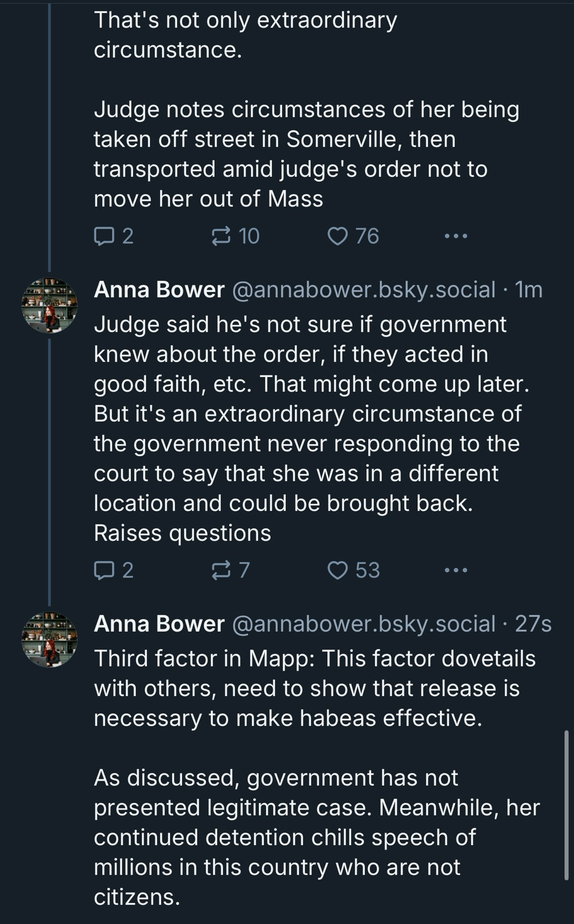Viewport: 574px width, 924px height.
Task: Open @annabower.bsky.social handle on the 1m post
Action: 363,290
